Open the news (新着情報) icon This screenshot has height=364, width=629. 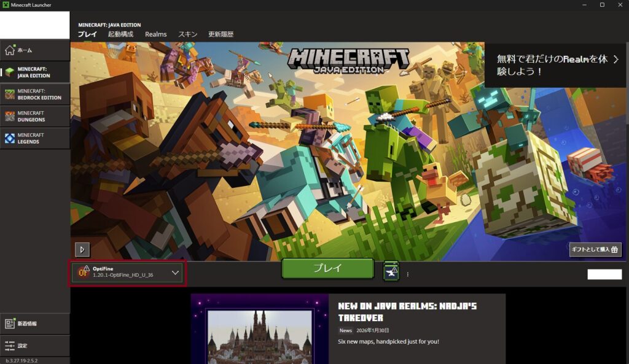coord(9,323)
